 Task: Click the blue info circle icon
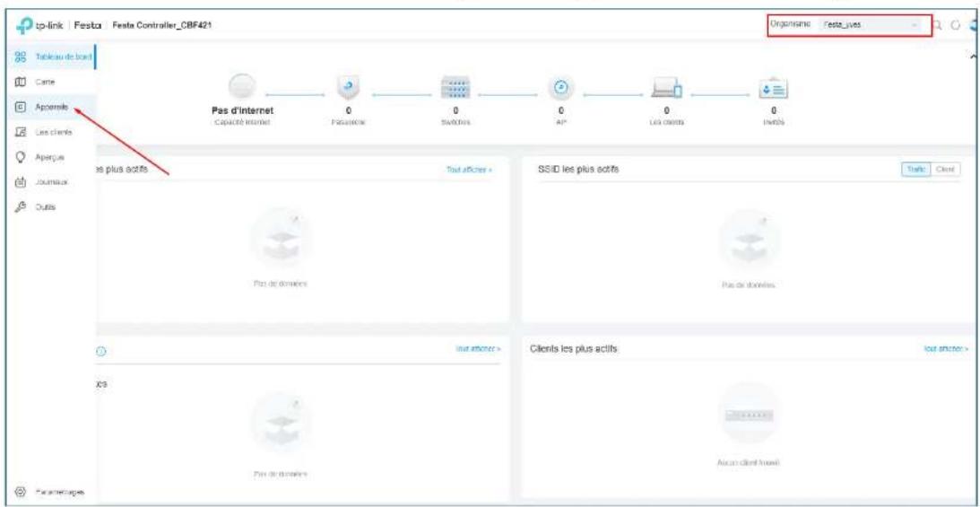101,352
